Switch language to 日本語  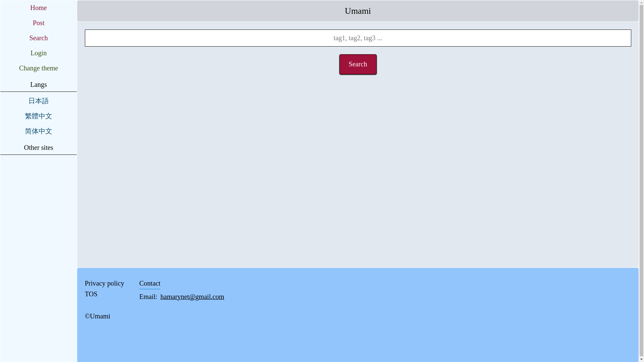click(x=38, y=101)
